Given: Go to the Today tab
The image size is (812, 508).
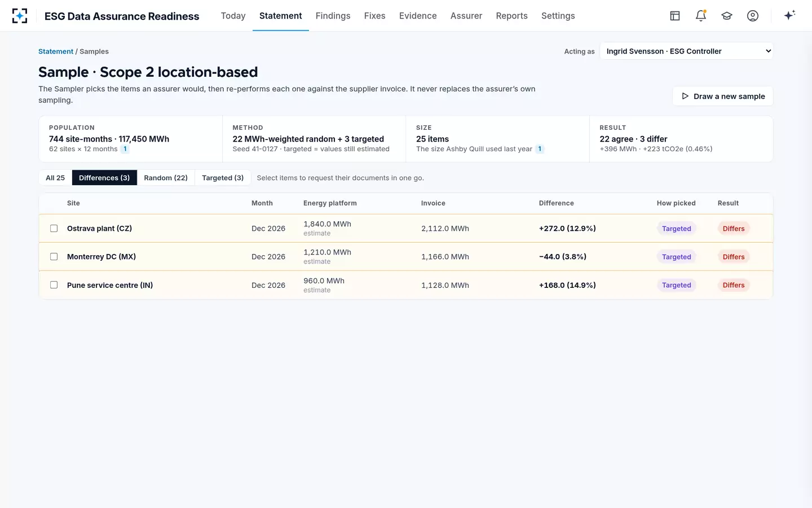Looking at the screenshot, I should pos(233,16).
